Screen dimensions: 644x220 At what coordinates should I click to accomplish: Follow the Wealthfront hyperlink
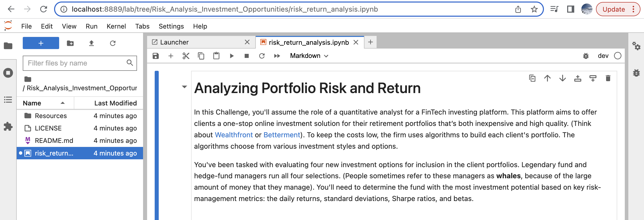point(234,135)
